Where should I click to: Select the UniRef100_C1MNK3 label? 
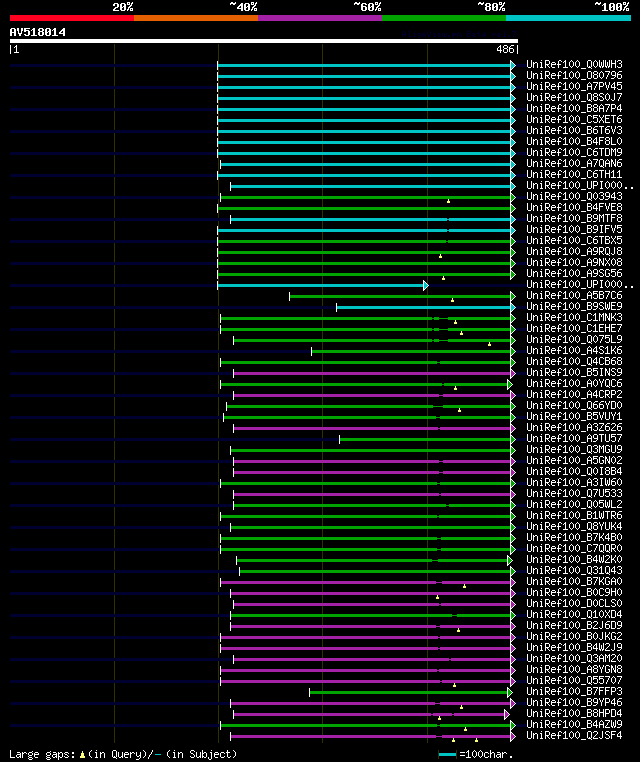[574, 318]
